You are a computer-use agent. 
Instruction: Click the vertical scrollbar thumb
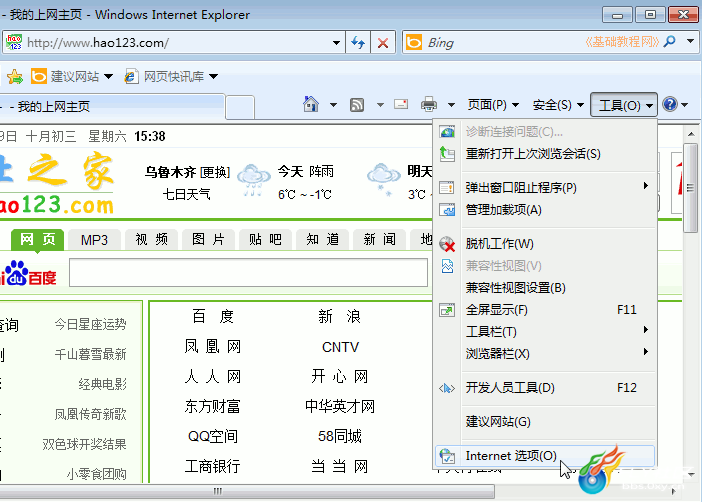pyautogui.click(x=690, y=188)
